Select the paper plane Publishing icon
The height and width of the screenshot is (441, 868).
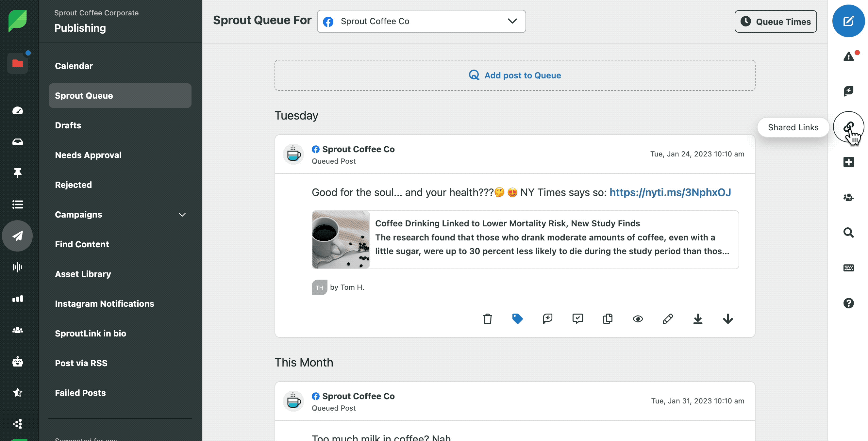pos(18,236)
